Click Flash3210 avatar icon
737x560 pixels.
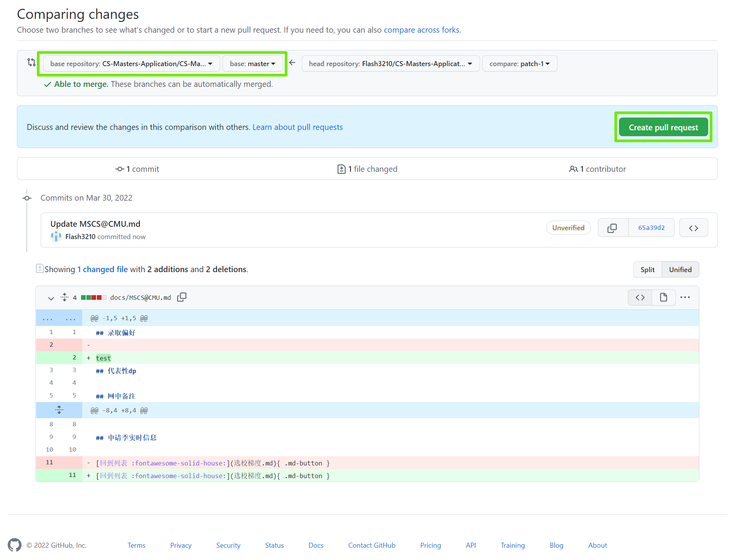[56, 237]
